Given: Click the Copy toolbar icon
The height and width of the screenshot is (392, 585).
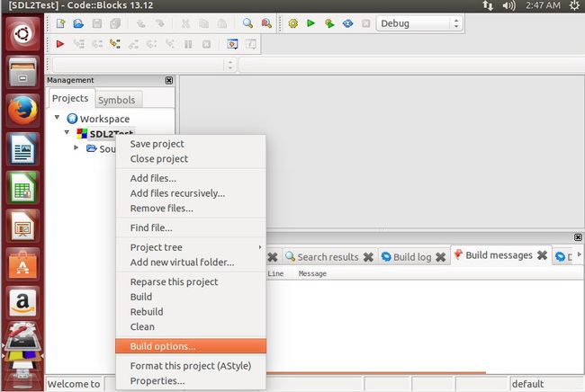Looking at the screenshot, I should point(203,24).
